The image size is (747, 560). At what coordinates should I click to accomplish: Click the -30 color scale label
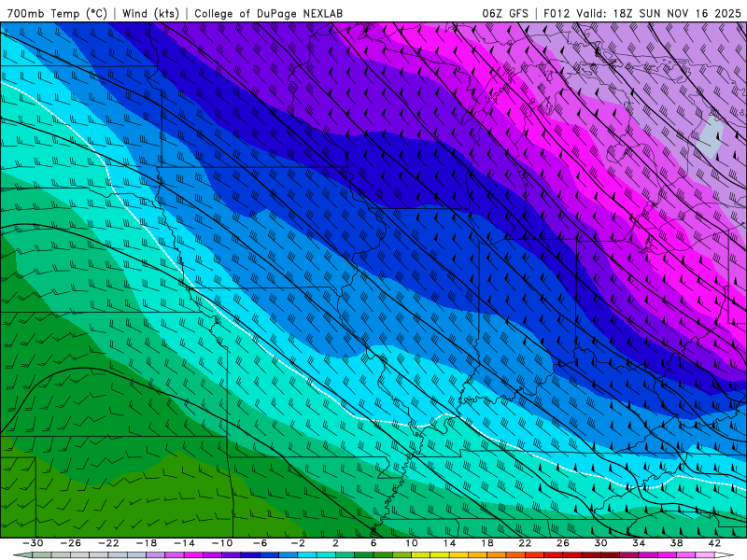click(33, 543)
